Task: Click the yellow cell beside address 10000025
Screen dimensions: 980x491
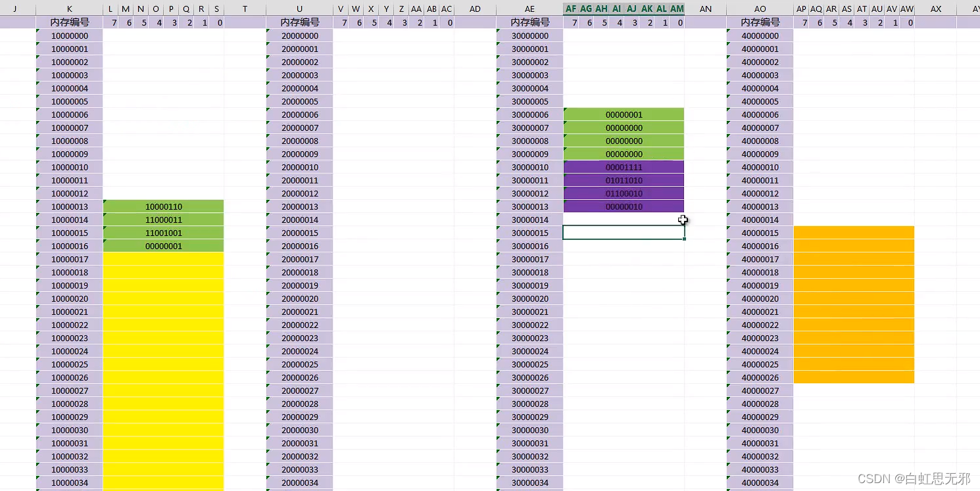Action: pyautogui.click(x=164, y=364)
